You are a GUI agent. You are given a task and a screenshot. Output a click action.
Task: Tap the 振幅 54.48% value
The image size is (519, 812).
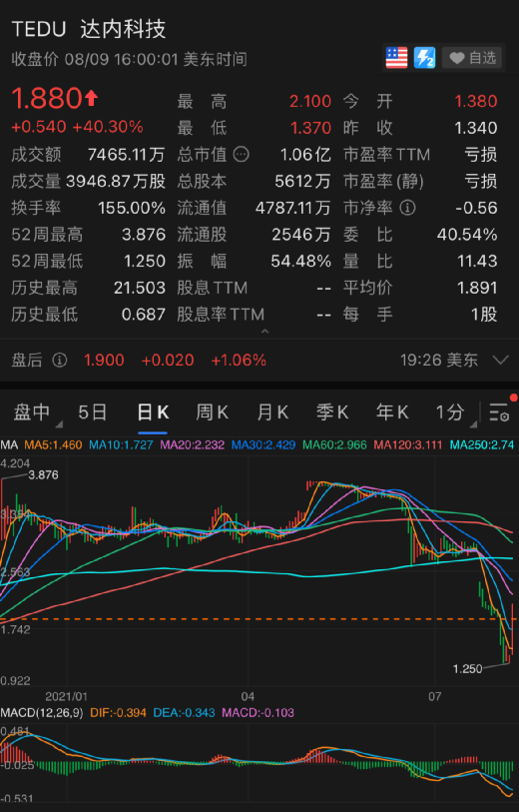pyautogui.click(x=300, y=261)
